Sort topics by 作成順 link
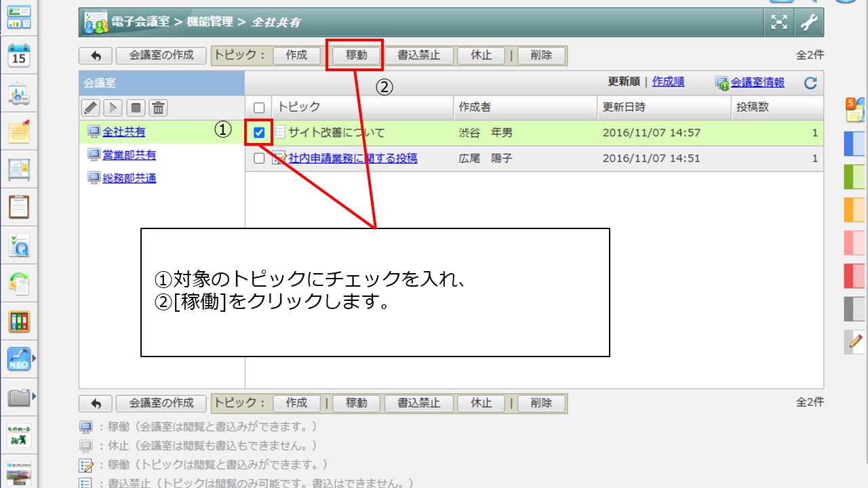868x488 pixels. [x=668, y=82]
